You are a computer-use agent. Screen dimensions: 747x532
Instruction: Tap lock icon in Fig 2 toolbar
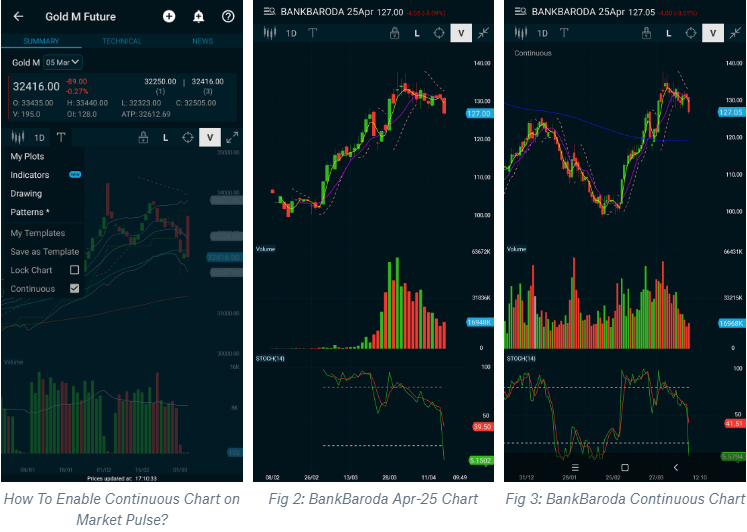pyautogui.click(x=394, y=33)
